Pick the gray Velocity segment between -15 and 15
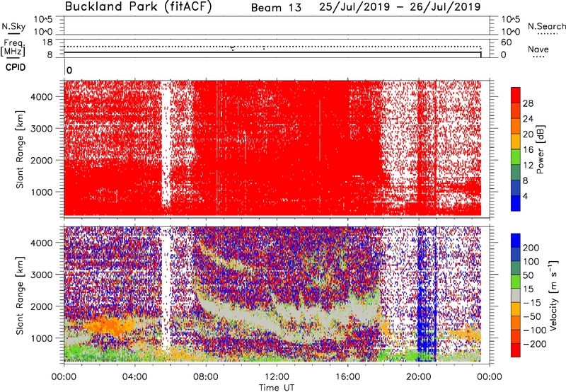This screenshot has width=566, height=392. 516,295
